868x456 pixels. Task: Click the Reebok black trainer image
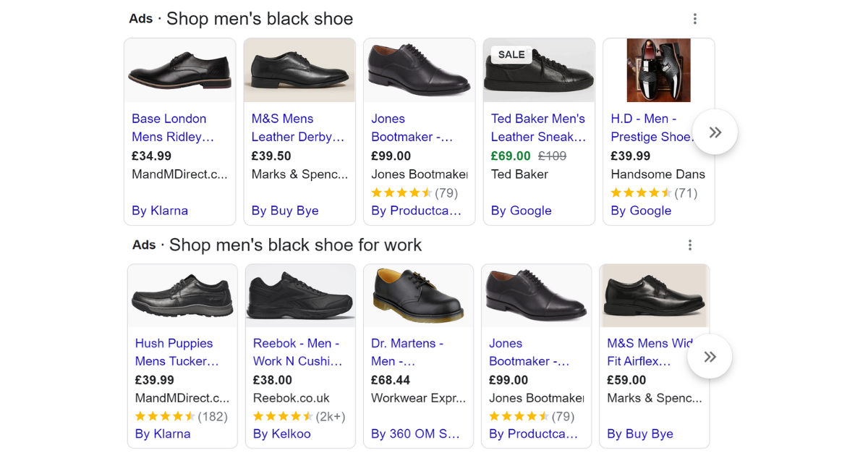click(300, 295)
